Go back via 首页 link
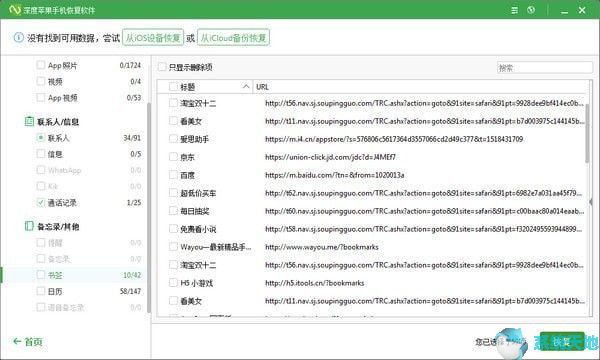This screenshot has height=360, width=600. click(x=33, y=342)
